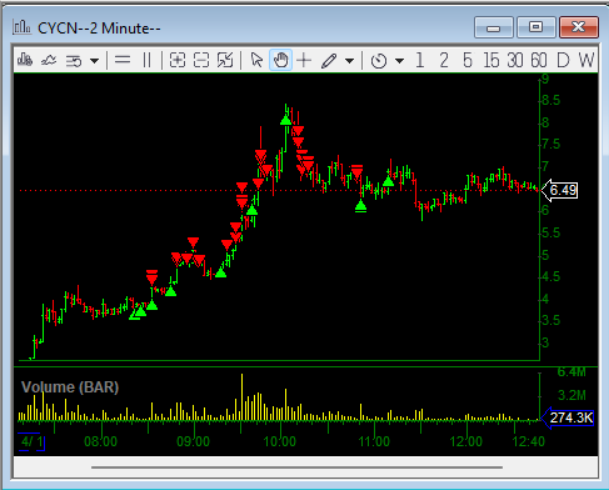
Task: Click the 274.3K volume label
Action: pos(568,418)
